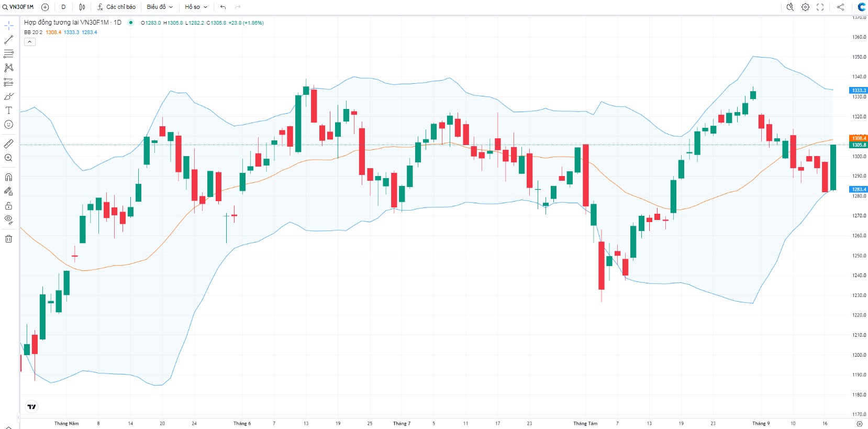Select the ruler measure tool
This screenshot has width=868, height=429.
[x=9, y=144]
